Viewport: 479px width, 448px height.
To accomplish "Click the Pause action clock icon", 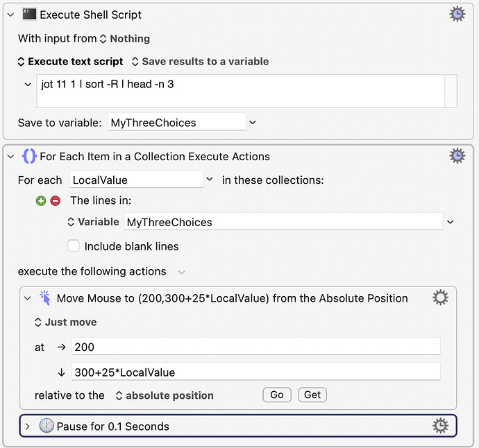I will pyautogui.click(x=47, y=427).
